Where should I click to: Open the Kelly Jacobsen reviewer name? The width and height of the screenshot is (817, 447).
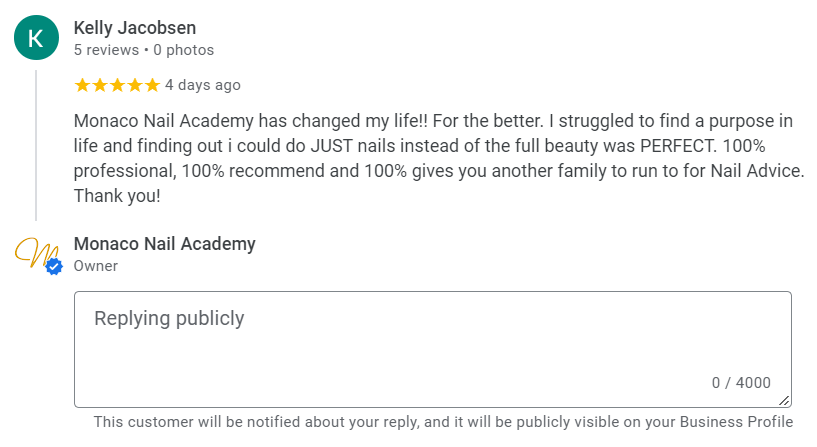tap(135, 28)
